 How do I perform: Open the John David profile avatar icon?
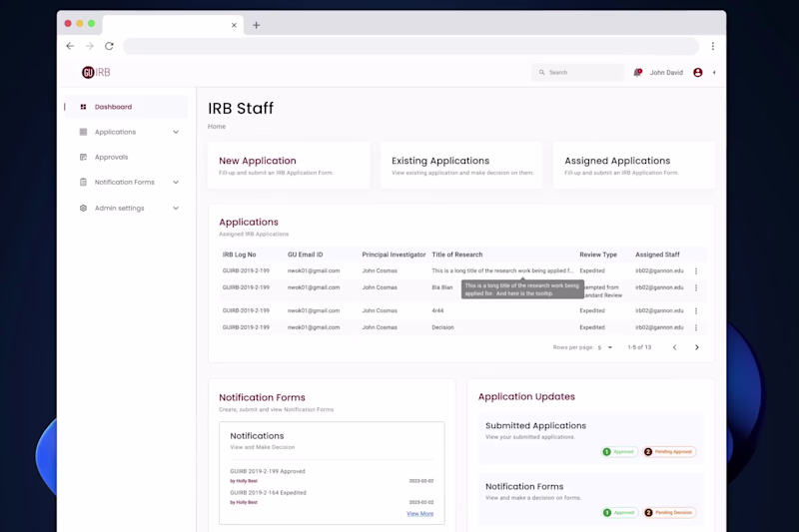[x=697, y=73]
